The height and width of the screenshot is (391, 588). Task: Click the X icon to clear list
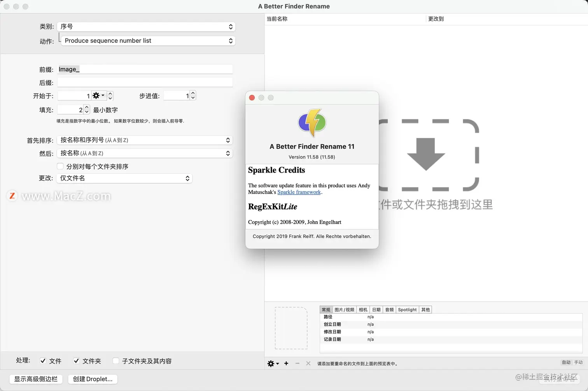(308, 363)
